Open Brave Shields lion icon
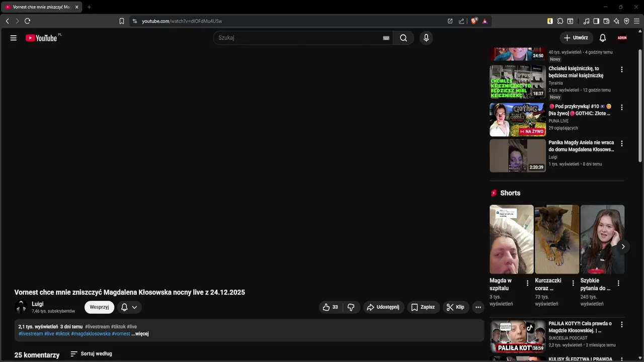Viewport: 644px width, 362px height. (474, 21)
